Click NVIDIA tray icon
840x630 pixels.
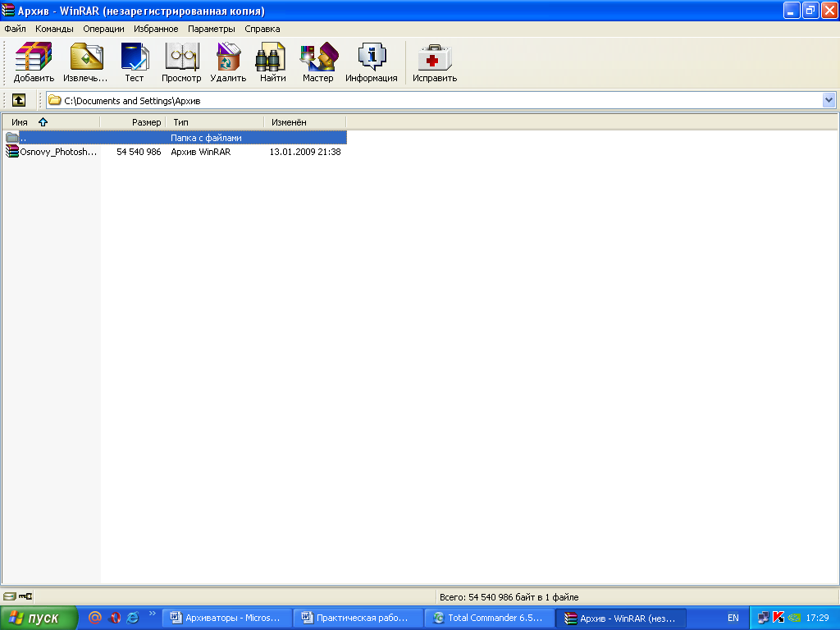(794, 618)
